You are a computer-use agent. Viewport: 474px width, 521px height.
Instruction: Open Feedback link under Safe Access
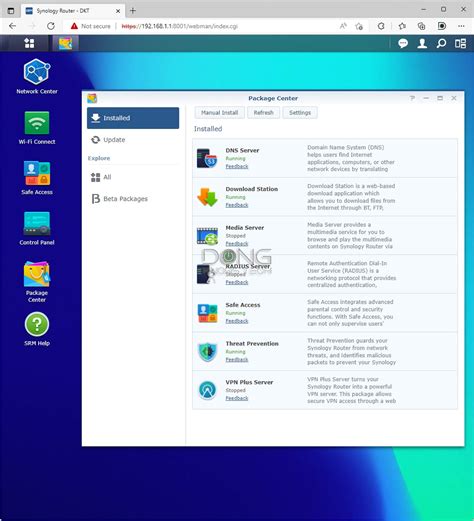click(x=237, y=321)
